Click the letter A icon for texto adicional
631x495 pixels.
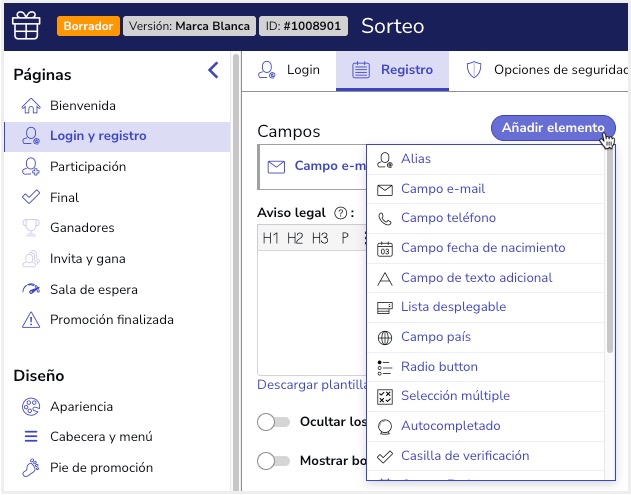tap(385, 278)
